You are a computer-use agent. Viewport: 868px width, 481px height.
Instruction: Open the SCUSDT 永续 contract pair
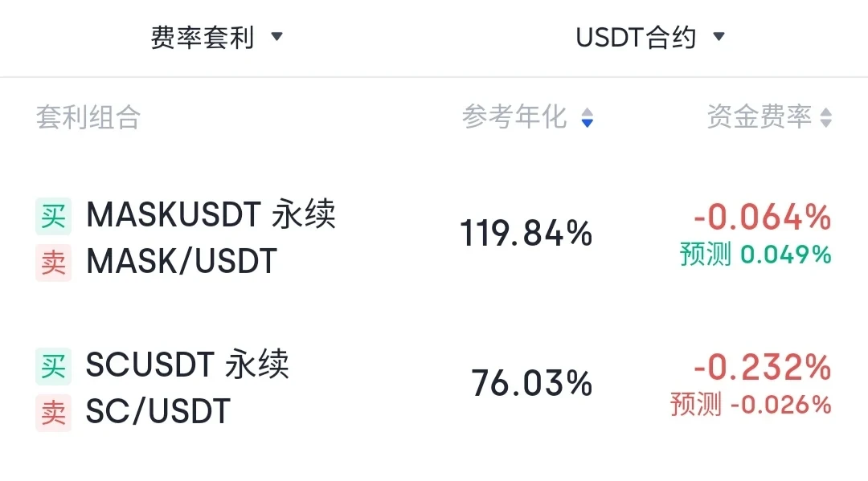click(x=187, y=365)
